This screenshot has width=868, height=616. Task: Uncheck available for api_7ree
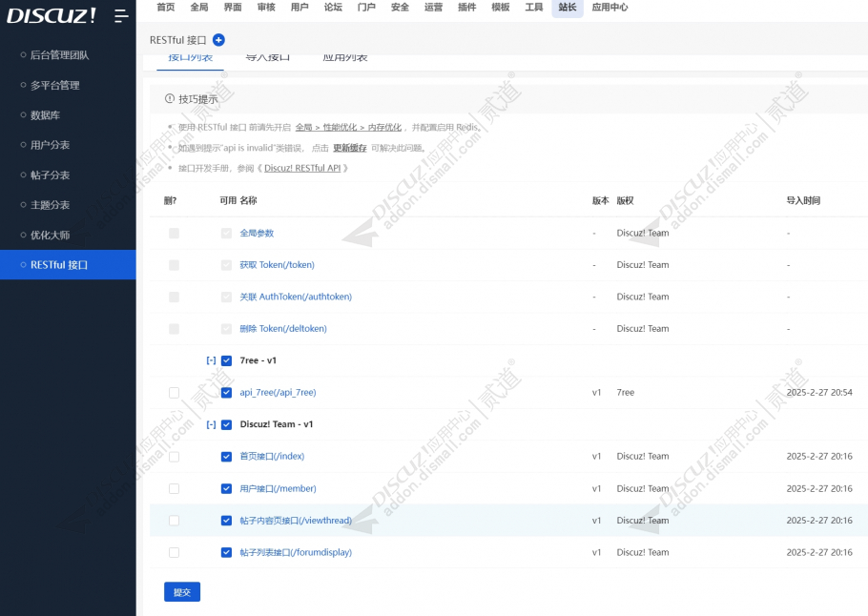point(226,393)
